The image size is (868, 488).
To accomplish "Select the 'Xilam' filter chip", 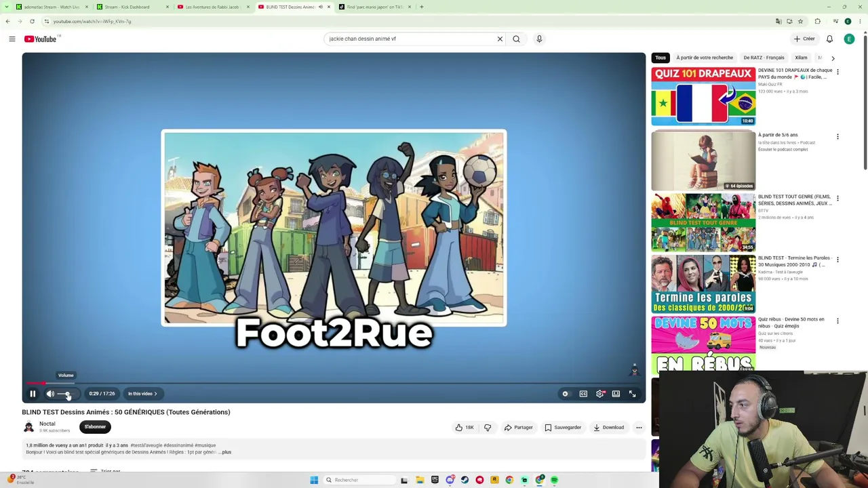I will coord(801,58).
